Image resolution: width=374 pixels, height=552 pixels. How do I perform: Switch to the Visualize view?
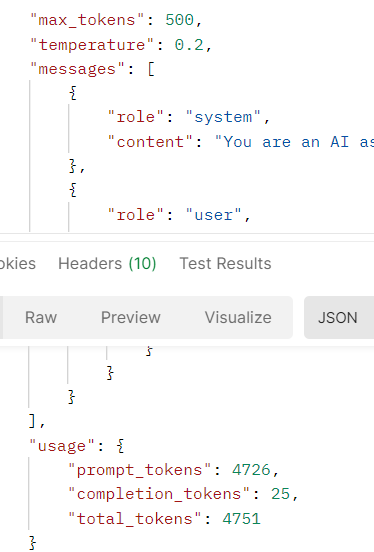(238, 318)
